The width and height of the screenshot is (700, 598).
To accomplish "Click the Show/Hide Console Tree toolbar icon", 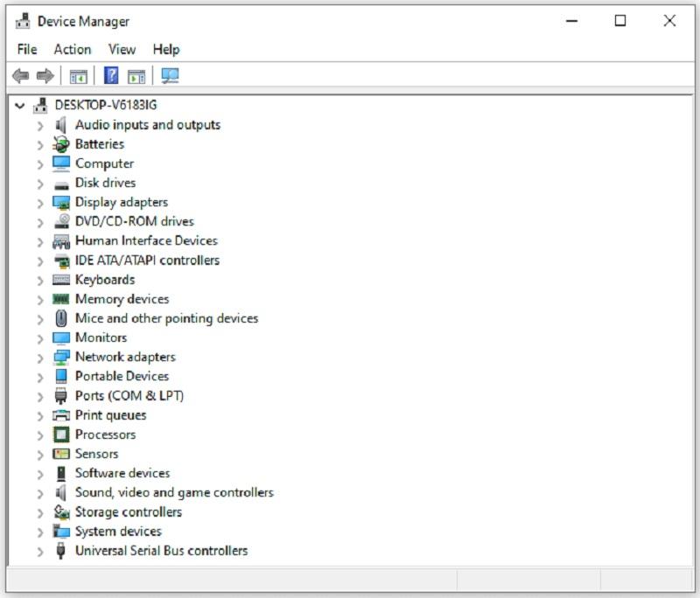I will click(79, 76).
